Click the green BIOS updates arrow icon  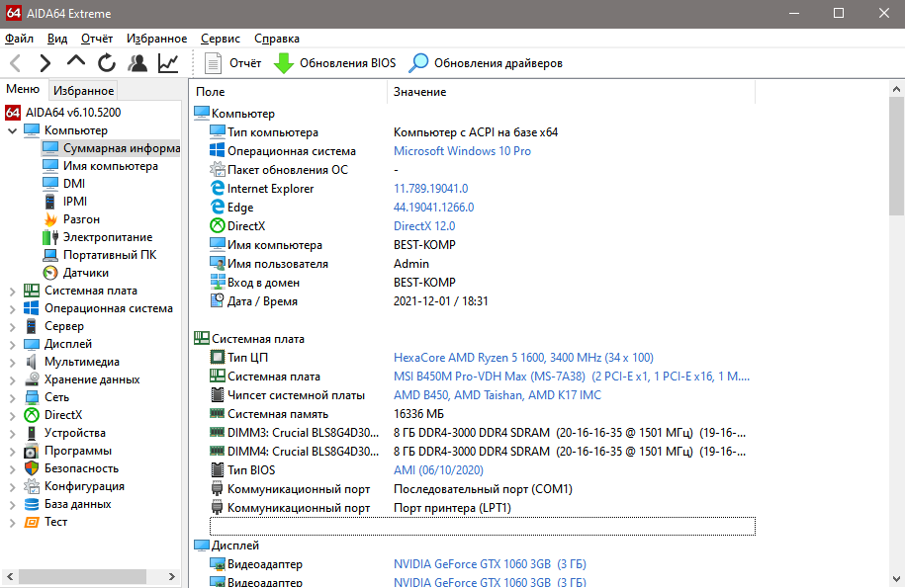pyautogui.click(x=284, y=63)
